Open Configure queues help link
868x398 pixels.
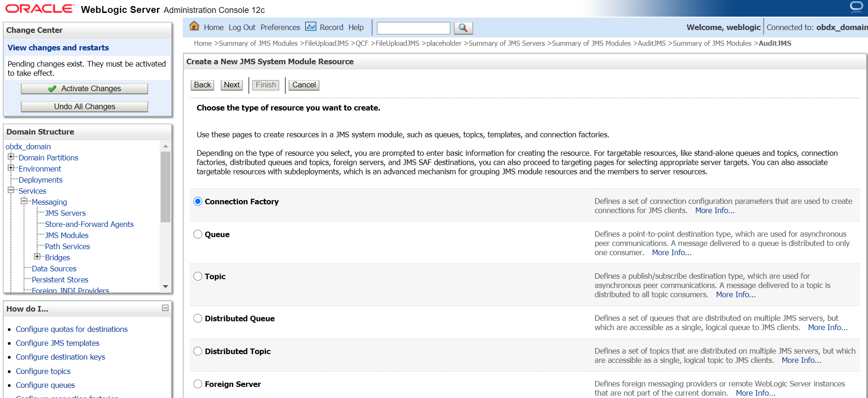point(45,385)
